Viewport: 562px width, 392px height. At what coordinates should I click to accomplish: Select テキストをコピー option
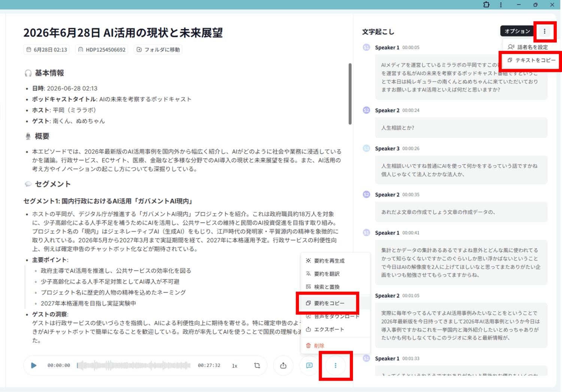pyautogui.click(x=531, y=60)
